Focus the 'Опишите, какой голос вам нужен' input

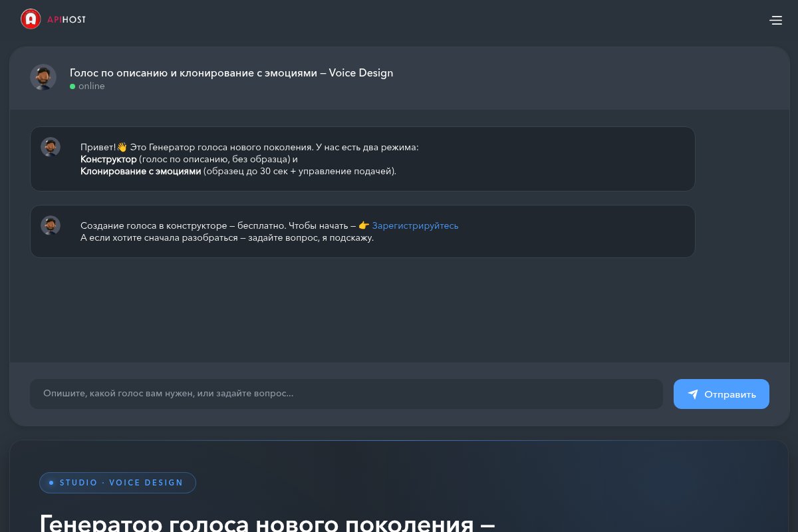pyautogui.click(x=346, y=394)
